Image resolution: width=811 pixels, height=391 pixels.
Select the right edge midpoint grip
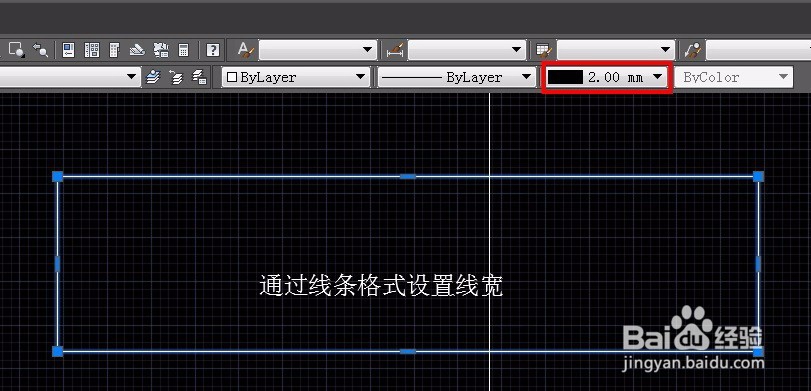[x=758, y=264]
